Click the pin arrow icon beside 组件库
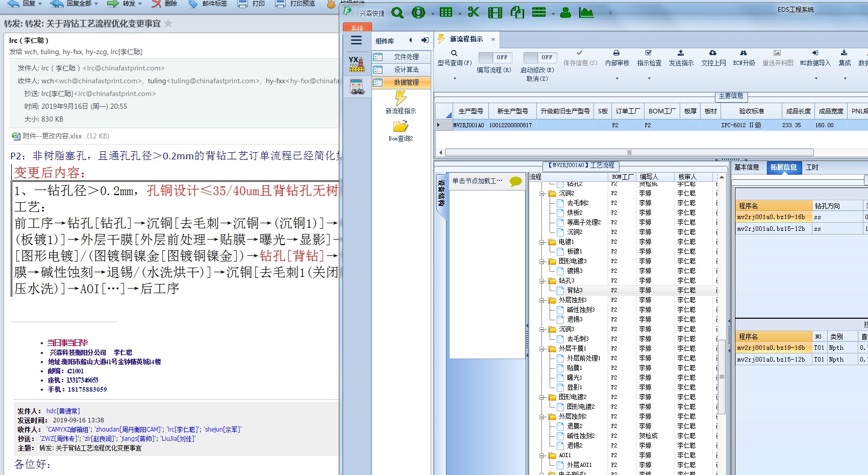 point(425,40)
